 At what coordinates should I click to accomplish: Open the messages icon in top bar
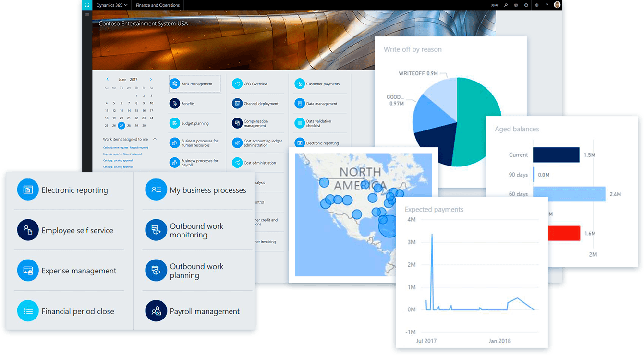pos(516,5)
